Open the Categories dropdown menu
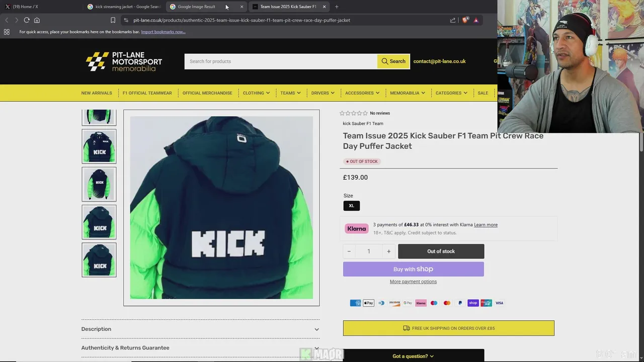 [x=451, y=93]
